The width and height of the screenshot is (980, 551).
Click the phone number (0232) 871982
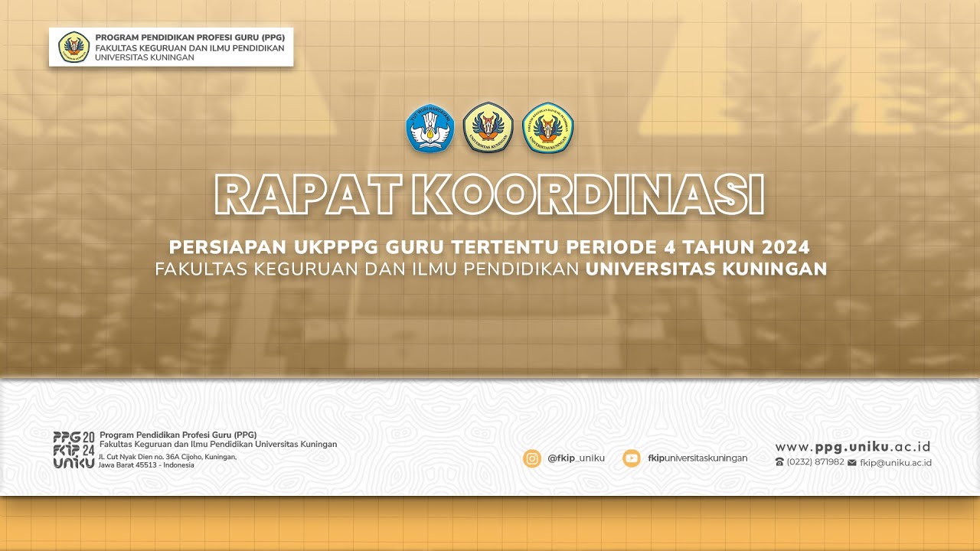815,462
